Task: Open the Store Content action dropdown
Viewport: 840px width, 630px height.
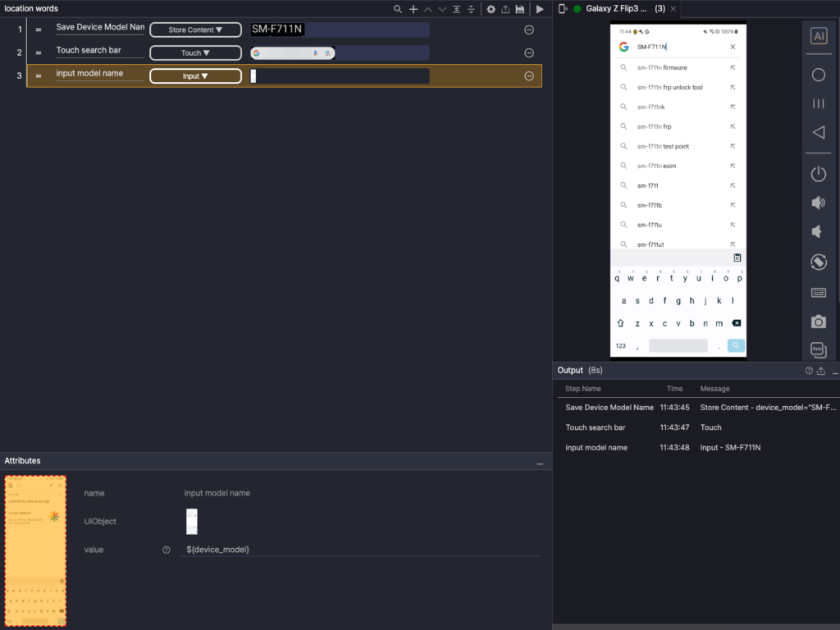Action: [195, 30]
